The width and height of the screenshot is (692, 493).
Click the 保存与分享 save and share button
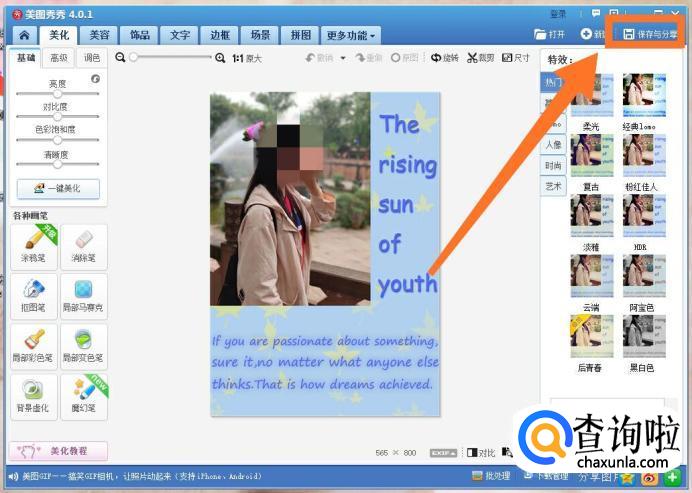pos(650,34)
